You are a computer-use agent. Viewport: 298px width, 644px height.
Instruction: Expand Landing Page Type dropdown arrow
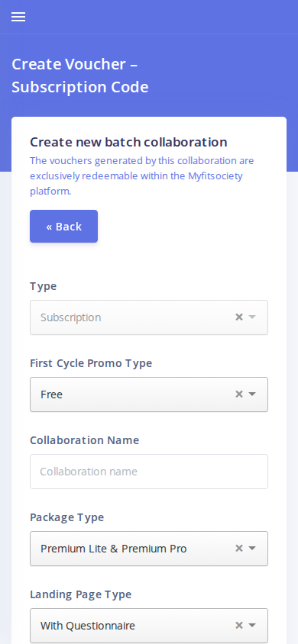[252, 626]
